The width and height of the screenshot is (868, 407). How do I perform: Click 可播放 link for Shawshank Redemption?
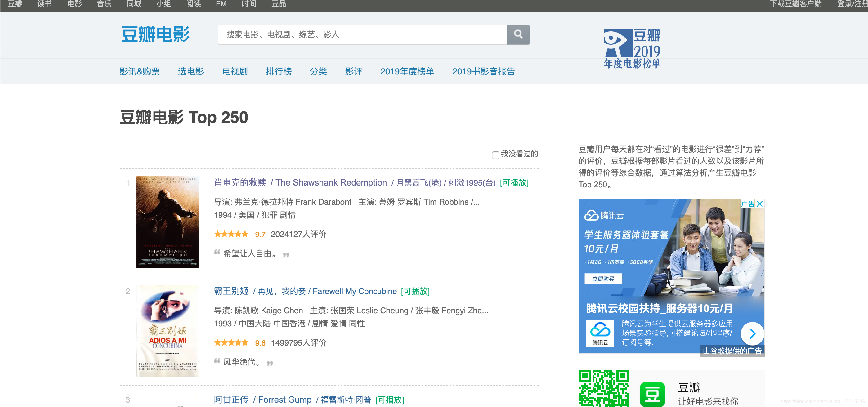pyautogui.click(x=514, y=183)
